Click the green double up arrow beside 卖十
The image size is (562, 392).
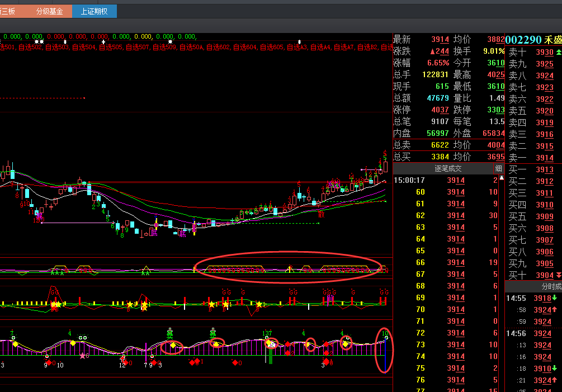pos(559,53)
